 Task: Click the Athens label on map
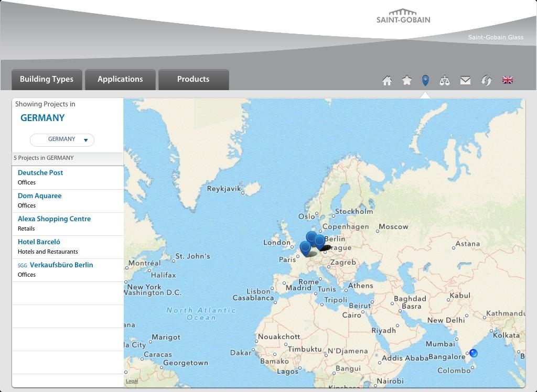click(x=361, y=286)
